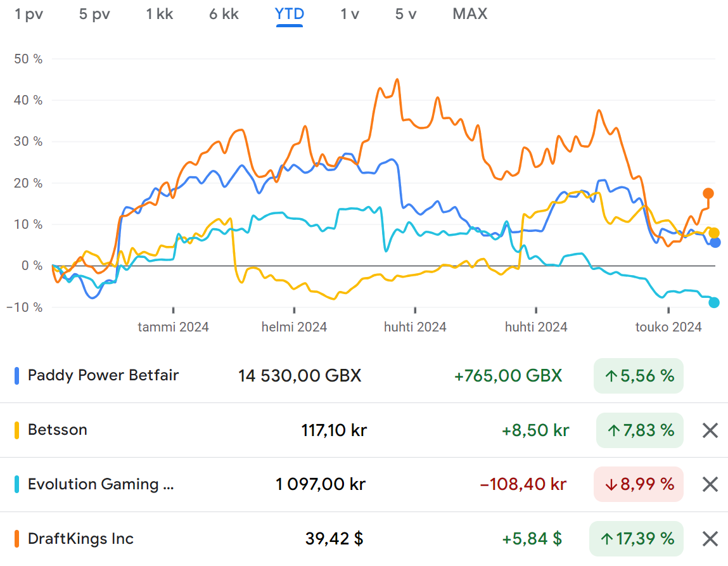This screenshot has width=728, height=566.
Task: Show the MAX time range
Action: (x=470, y=14)
